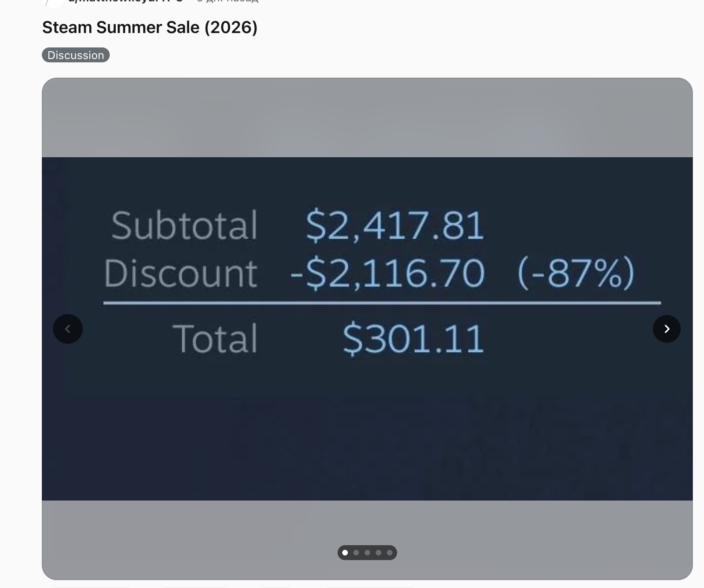This screenshot has height=588, width=704.
Task: Click the divider line above Total
Action: (x=382, y=303)
